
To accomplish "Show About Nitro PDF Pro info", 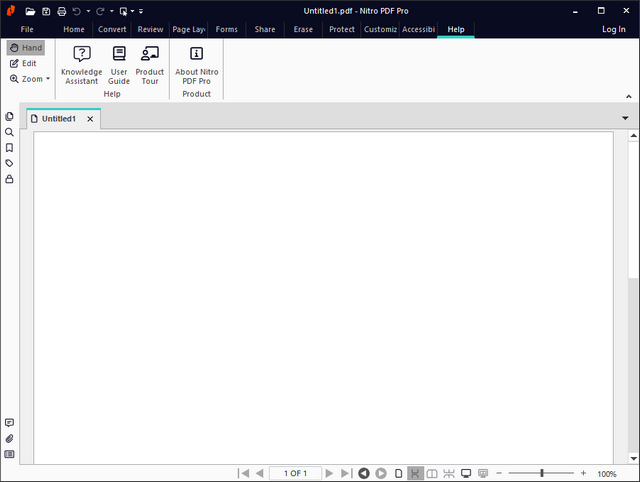I will (x=197, y=63).
